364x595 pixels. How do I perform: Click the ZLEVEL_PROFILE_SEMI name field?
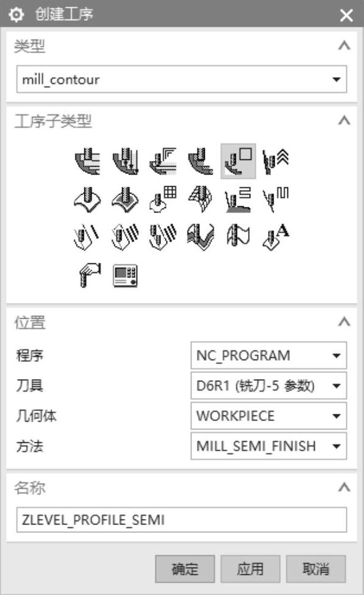(x=182, y=520)
